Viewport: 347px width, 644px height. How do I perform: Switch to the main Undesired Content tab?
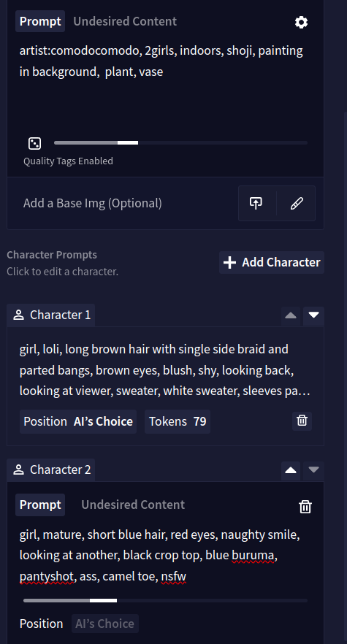(x=125, y=21)
